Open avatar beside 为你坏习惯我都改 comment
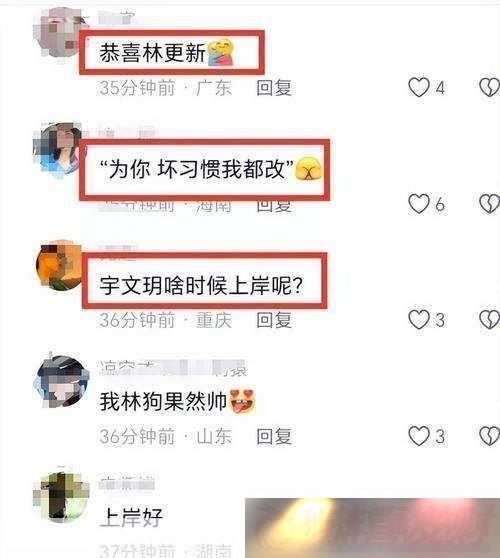Image resolution: width=500 pixels, height=558 pixels. point(57,149)
